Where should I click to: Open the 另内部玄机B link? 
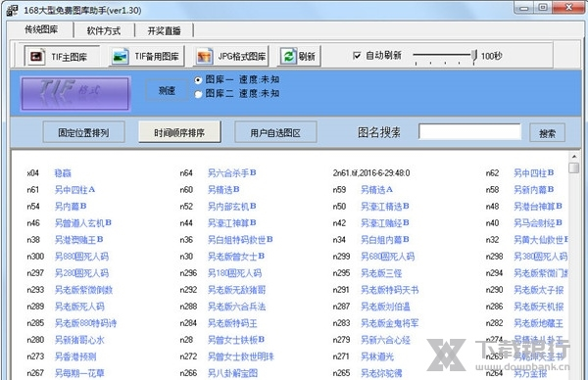click(232, 206)
